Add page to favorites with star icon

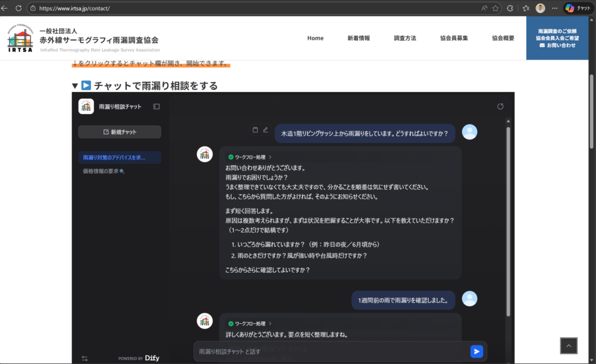pos(495,8)
